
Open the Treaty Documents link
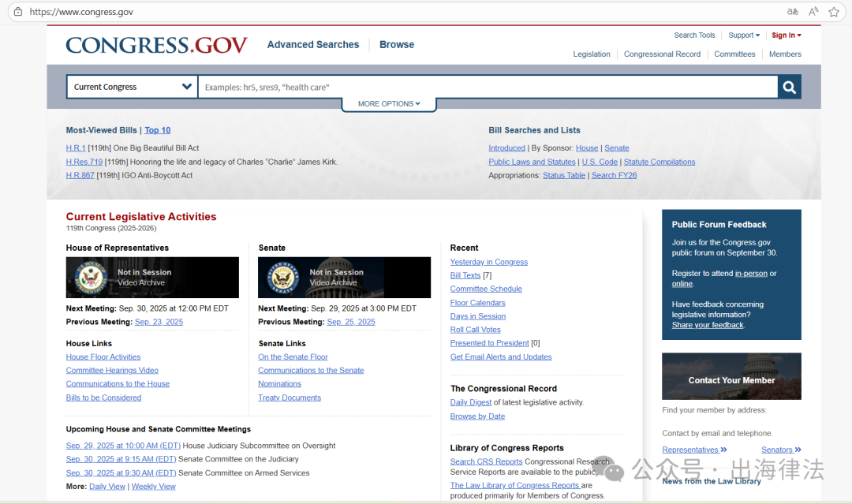(x=290, y=398)
